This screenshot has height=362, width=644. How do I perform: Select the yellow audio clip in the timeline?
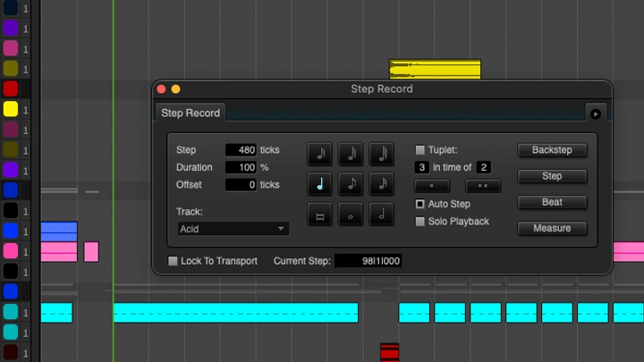[435, 69]
